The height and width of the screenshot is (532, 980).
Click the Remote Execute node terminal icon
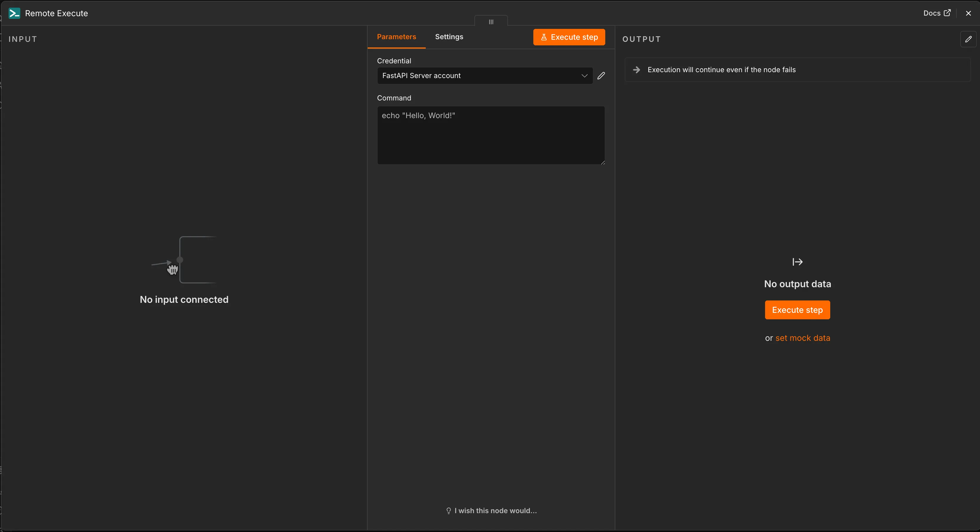[14, 13]
